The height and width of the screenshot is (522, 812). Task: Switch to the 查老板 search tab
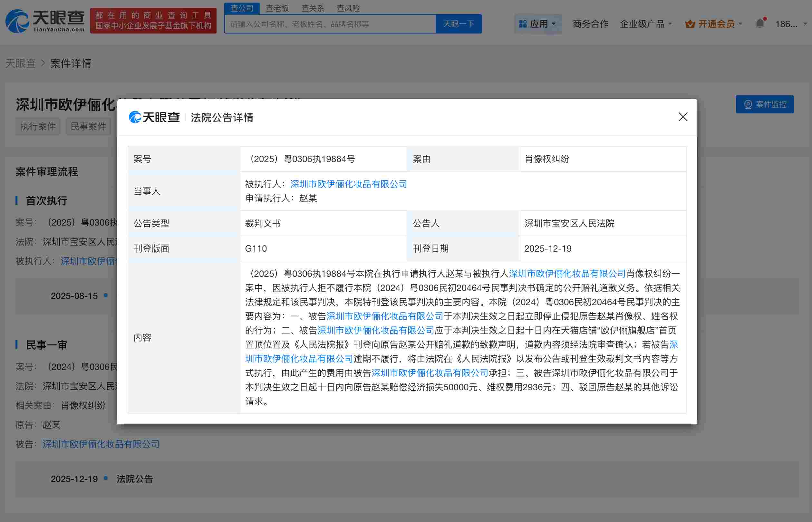pos(277,8)
